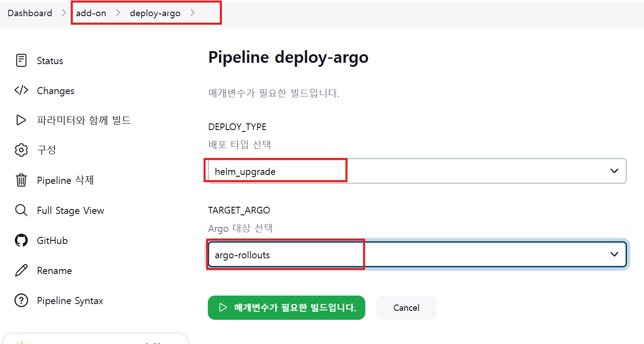The height and width of the screenshot is (344, 644).
Task: Click the Cancel button
Action: pyautogui.click(x=406, y=308)
